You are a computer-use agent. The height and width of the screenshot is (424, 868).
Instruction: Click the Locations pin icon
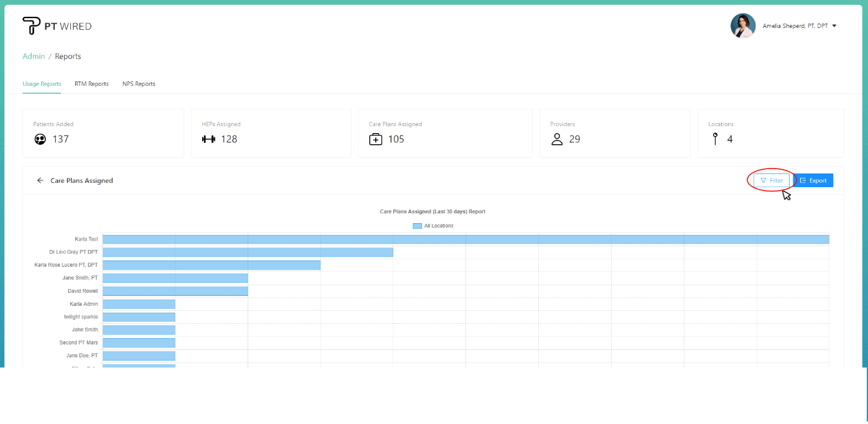tap(715, 139)
